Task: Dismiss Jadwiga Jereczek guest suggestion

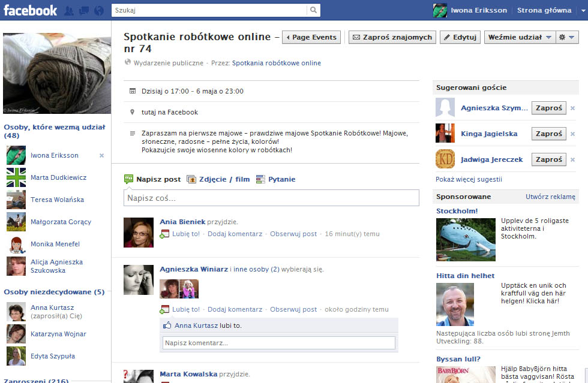Action: click(x=572, y=159)
